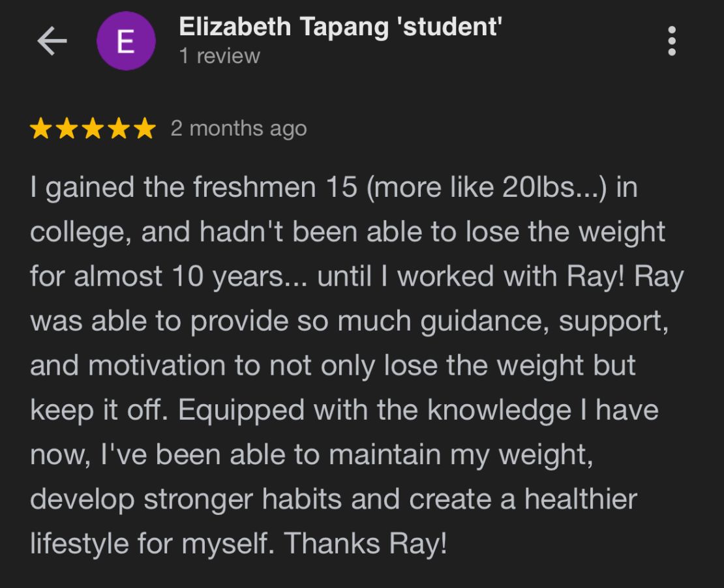View the '1 review' count link
This screenshot has width=724, height=588.
pos(220,56)
